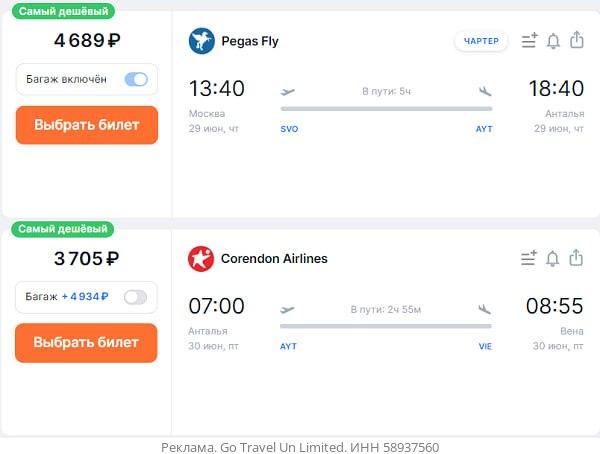This screenshot has height=454, width=600.
Task: Click AYT arrival code on Pegas flight
Action: pos(484,129)
